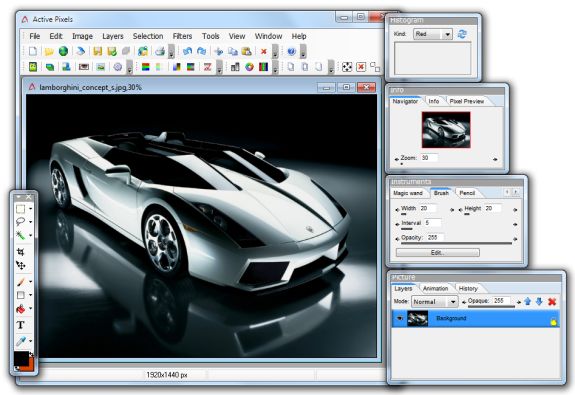Click the paste clipboard icon

(247, 51)
